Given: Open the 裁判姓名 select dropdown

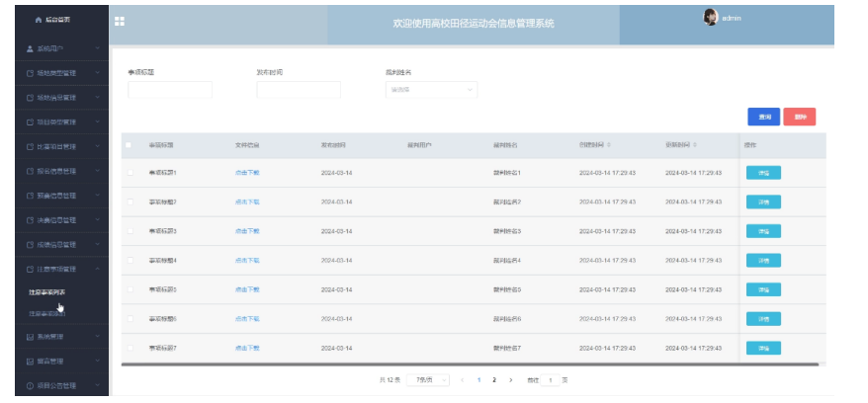Looking at the screenshot, I should (431, 90).
